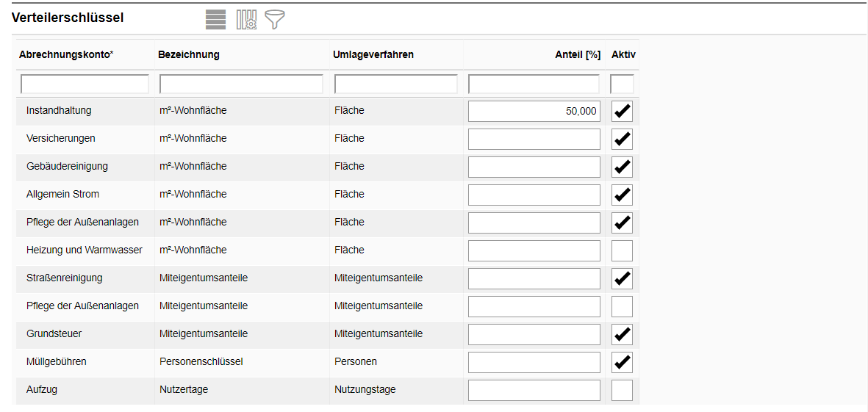This screenshot has height=412, width=868.
Task: Uncheck Aktiv for the Instandhaltung row
Action: click(x=622, y=112)
